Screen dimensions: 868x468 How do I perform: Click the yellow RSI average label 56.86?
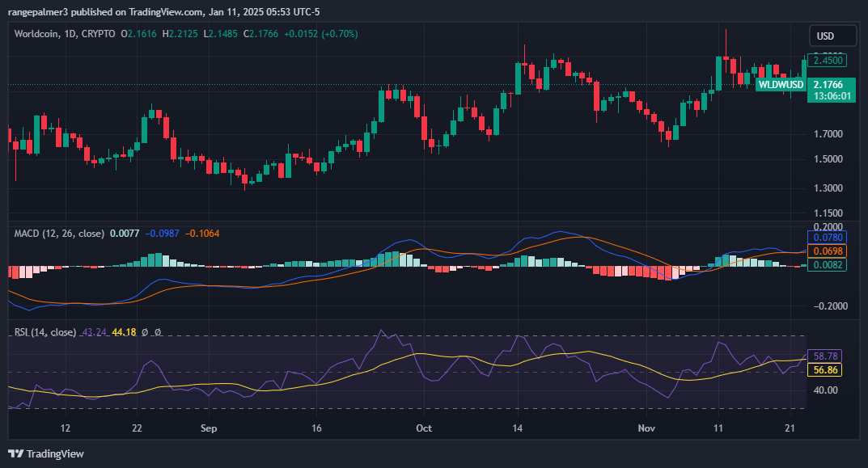[x=824, y=369]
